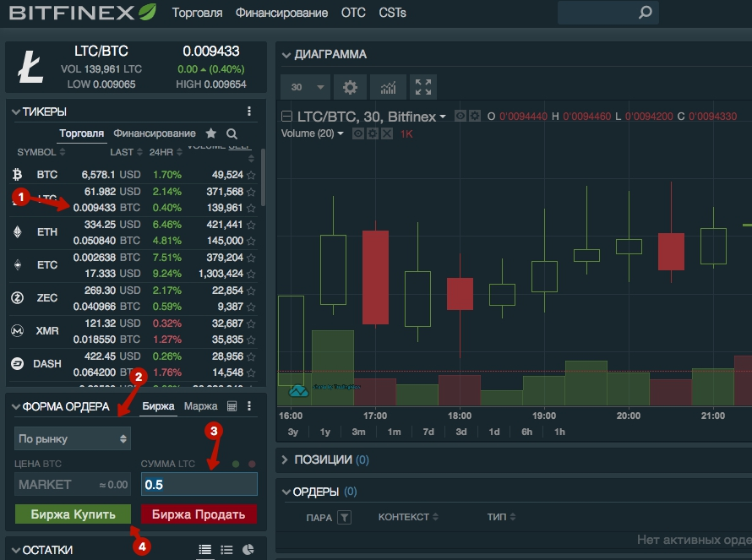Screen dimensions: 752x560
Task: Open CSTs top menu
Action: coord(392,13)
